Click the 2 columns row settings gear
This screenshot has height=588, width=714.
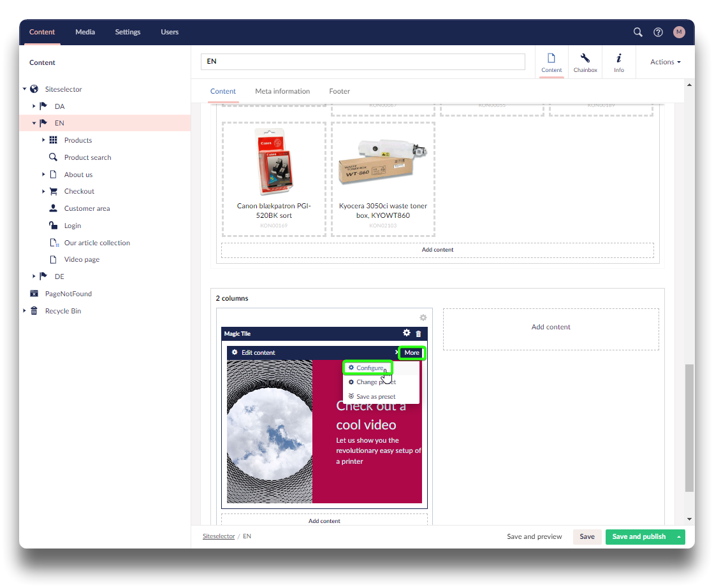coord(423,318)
